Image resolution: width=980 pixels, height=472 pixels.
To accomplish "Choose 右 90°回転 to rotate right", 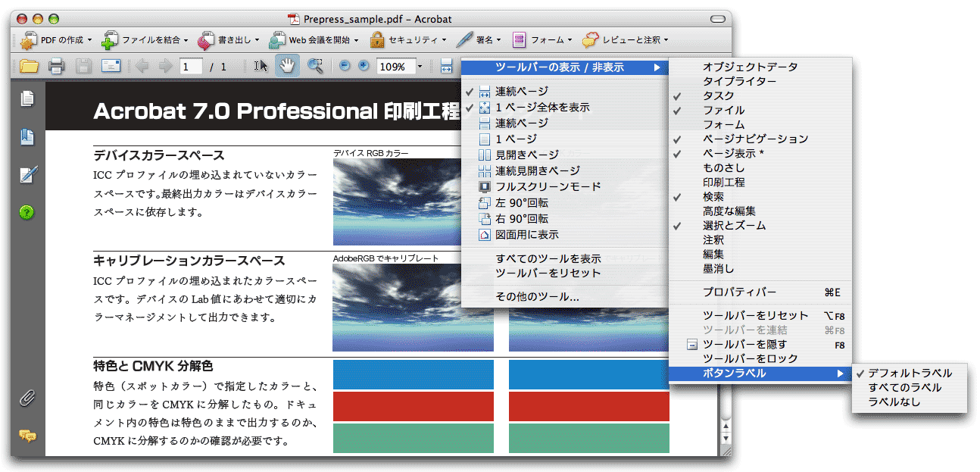I will [x=564, y=218].
